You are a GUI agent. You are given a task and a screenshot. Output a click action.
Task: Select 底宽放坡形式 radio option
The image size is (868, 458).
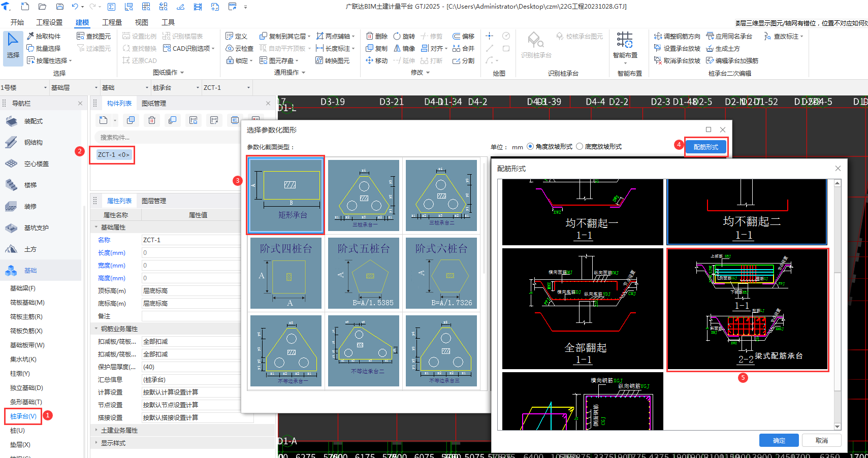[x=599, y=146]
